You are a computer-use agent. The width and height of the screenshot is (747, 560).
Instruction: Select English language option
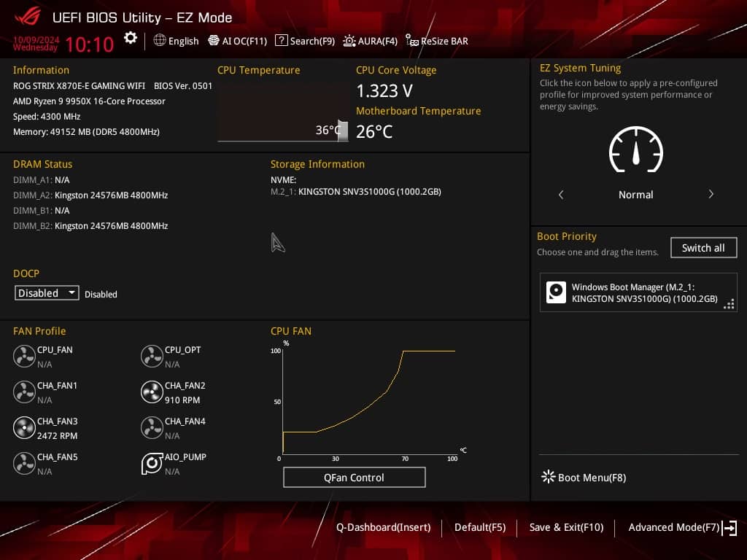click(183, 41)
